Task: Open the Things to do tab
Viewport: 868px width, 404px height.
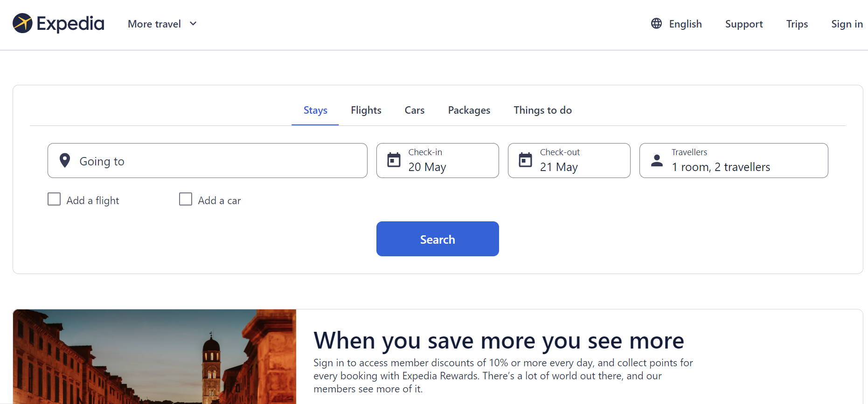Action: tap(542, 110)
